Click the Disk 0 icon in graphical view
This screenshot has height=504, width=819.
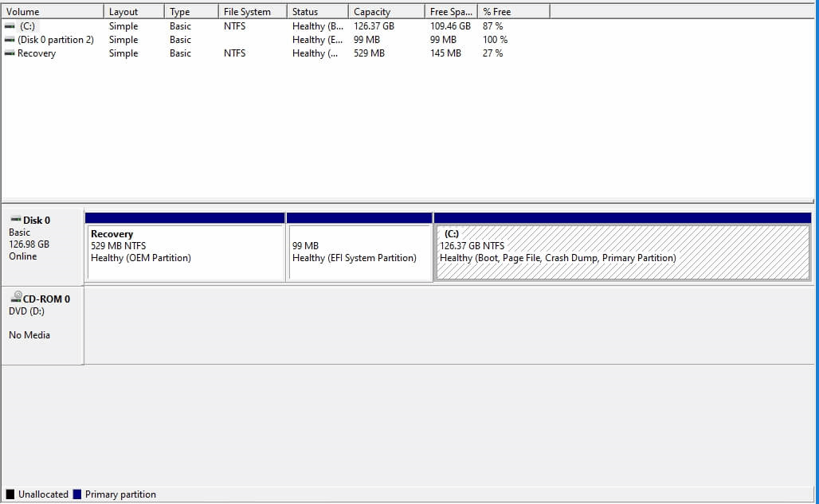pyautogui.click(x=15, y=221)
